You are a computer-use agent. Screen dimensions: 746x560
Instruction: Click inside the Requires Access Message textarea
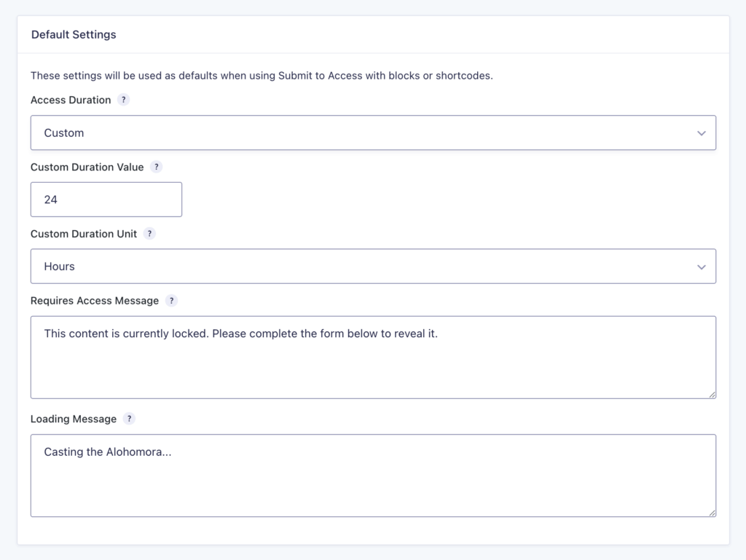pyautogui.click(x=373, y=357)
